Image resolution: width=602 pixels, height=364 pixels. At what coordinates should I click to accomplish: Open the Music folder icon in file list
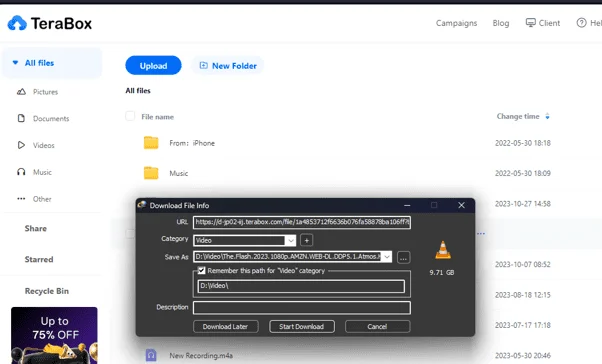tap(151, 173)
